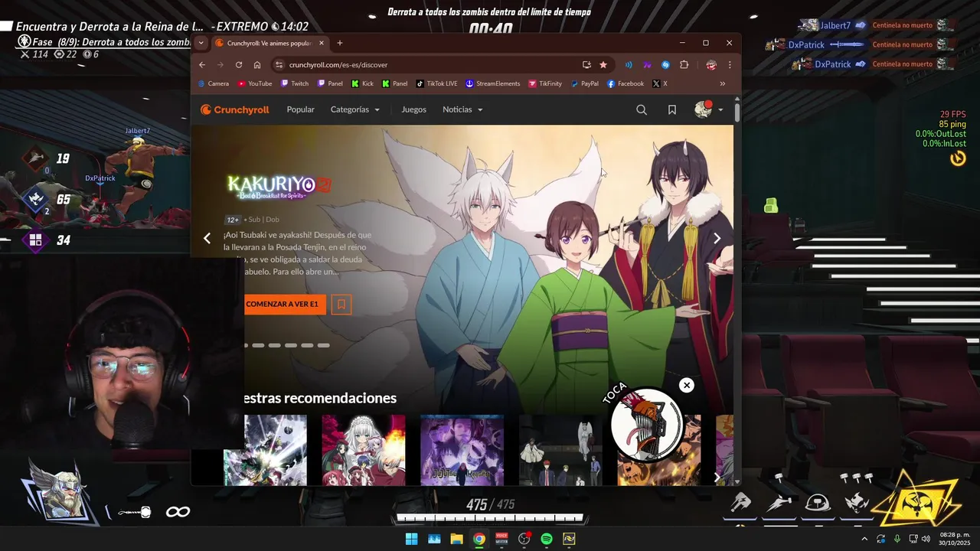Open OBS Studio from the taskbar
This screenshot has height=551, width=980.
[x=524, y=539]
